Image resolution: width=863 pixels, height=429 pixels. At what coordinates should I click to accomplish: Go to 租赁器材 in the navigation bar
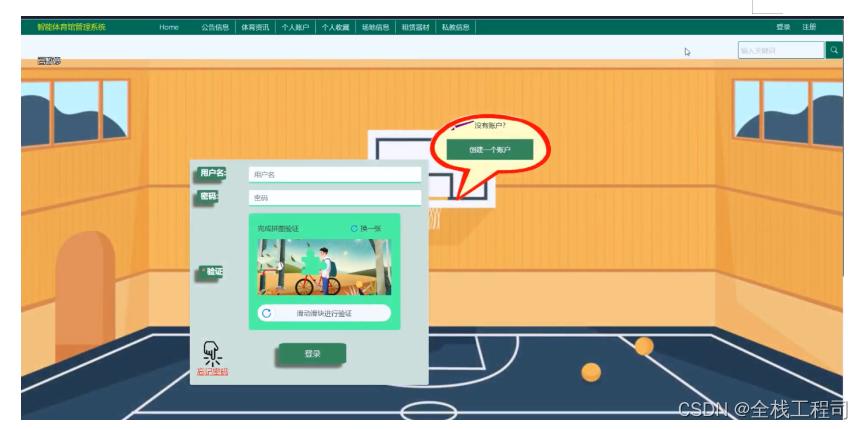point(416,27)
